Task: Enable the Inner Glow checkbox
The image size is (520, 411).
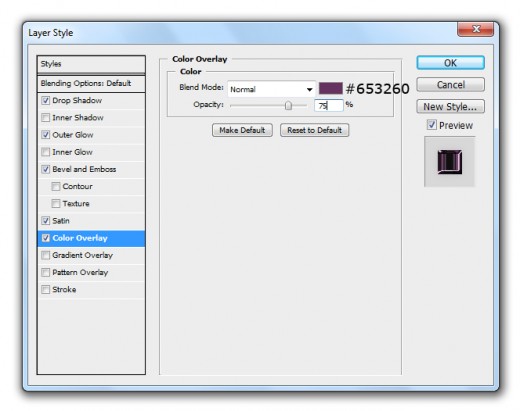Action: (46, 152)
